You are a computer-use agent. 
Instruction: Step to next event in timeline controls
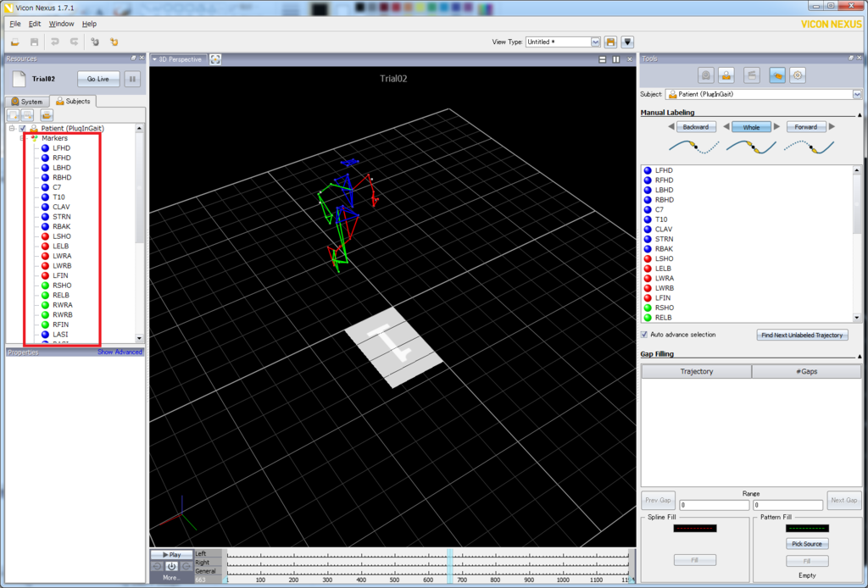pyautogui.click(x=186, y=567)
